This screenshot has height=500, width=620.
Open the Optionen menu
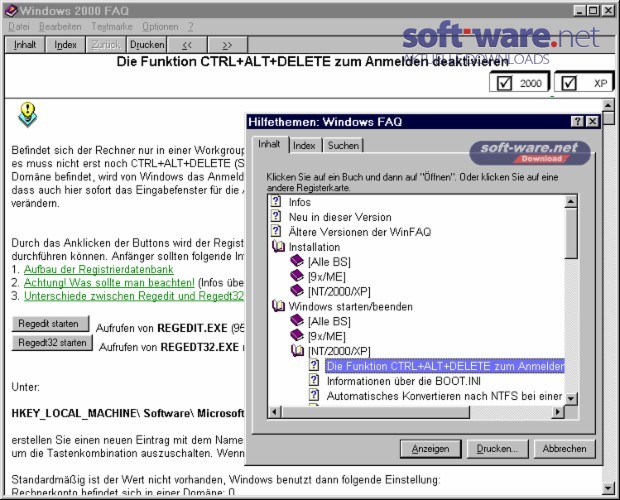click(x=160, y=26)
